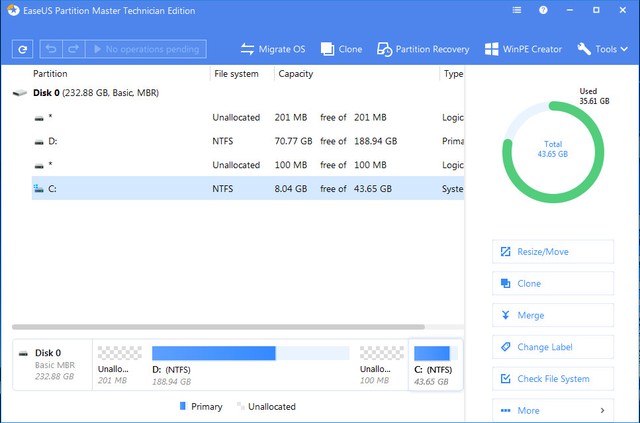Select 201 MB unallocated block in disk map
Viewport: 640px width, 423px height.
click(119, 365)
